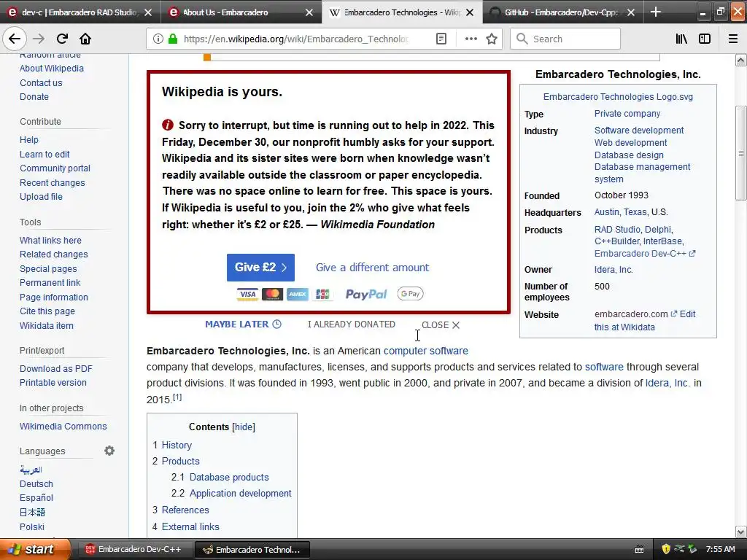Click Give a different amount link

[372, 268]
